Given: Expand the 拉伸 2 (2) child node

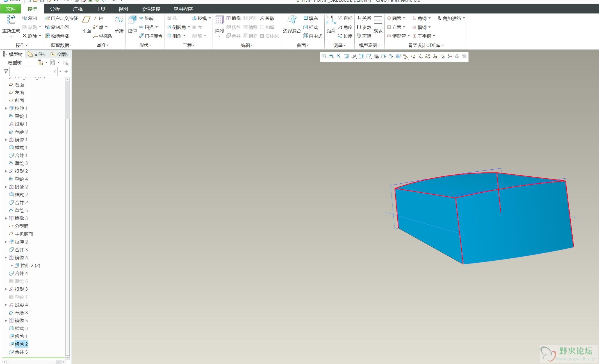Looking at the screenshot, I should 12,265.
